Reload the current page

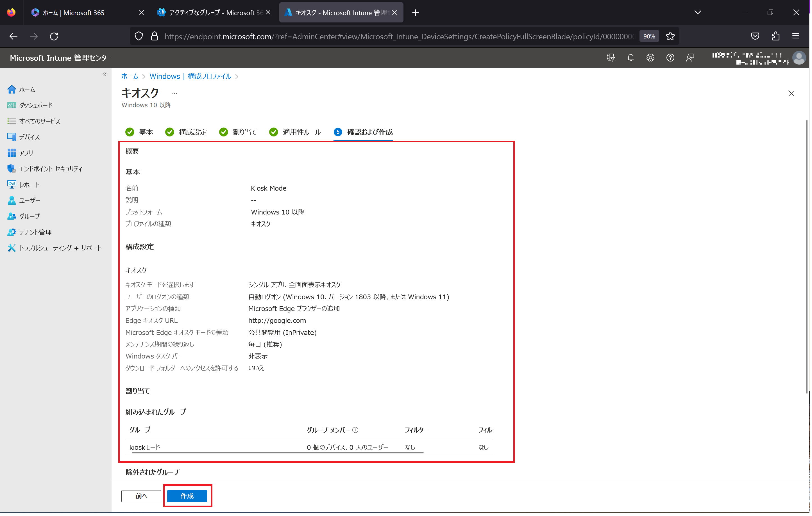pos(54,36)
